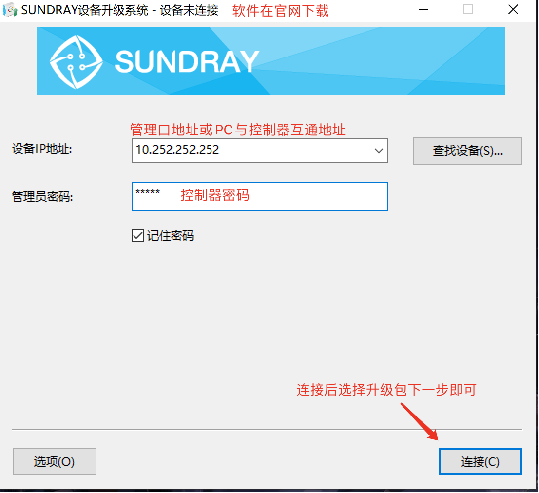Click the SUNDRAY wordmark in the blue banner

click(187, 62)
